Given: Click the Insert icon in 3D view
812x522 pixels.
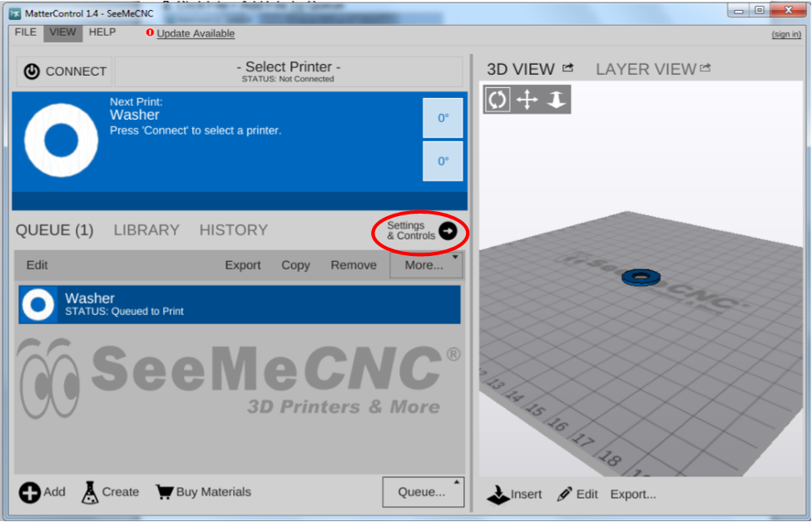Looking at the screenshot, I should tap(498, 494).
